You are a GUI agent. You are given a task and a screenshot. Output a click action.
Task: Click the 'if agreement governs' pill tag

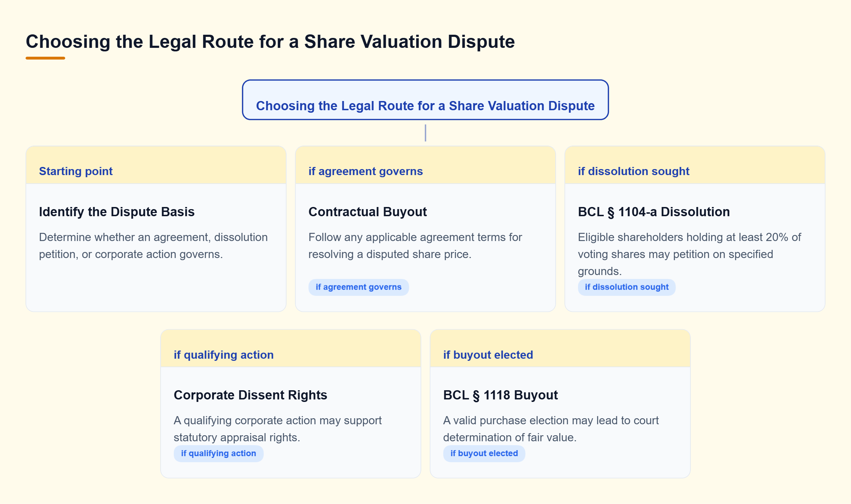(x=358, y=287)
